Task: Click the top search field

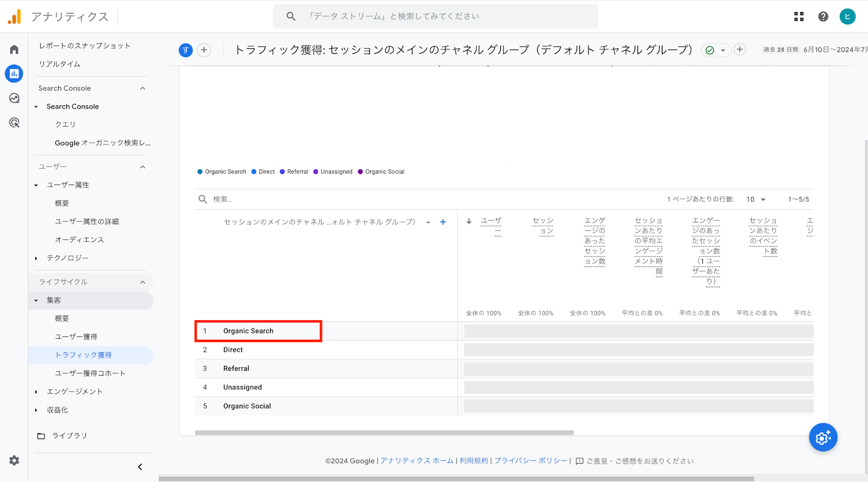Action: click(435, 16)
